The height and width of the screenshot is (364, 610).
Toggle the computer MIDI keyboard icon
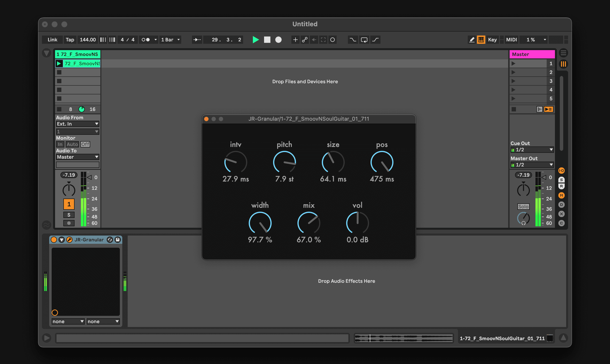[481, 40]
